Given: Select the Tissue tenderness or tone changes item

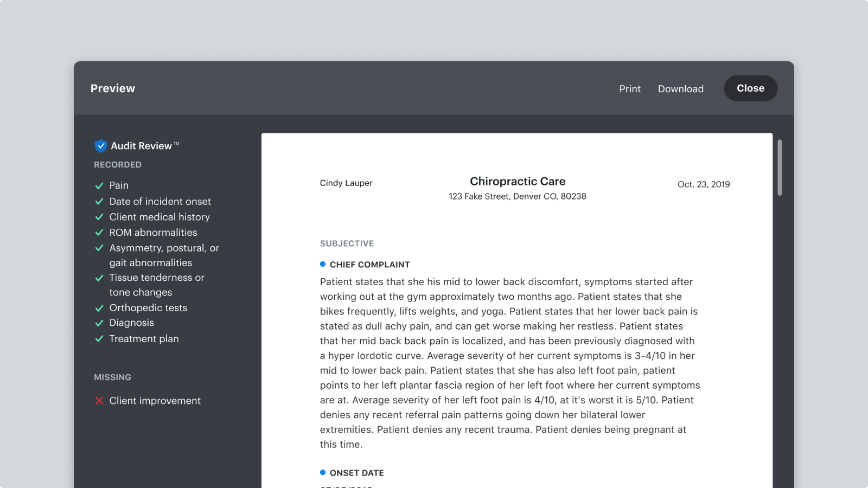Looking at the screenshot, I should (x=150, y=285).
